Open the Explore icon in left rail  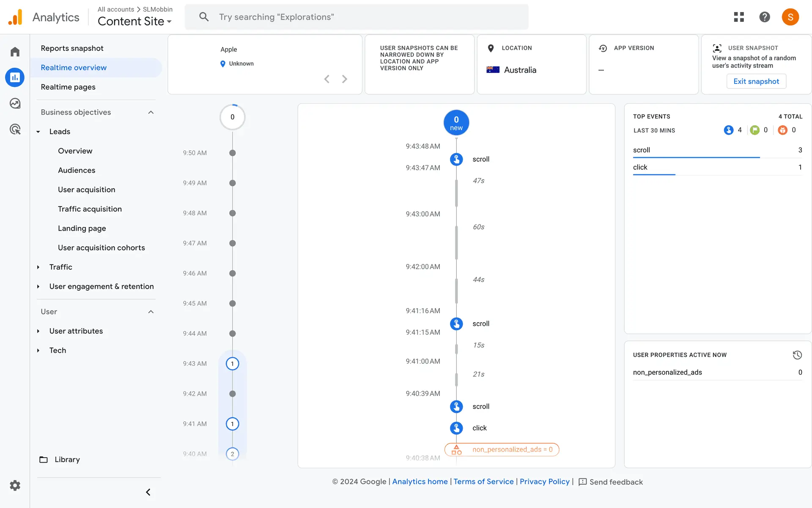pos(15,103)
